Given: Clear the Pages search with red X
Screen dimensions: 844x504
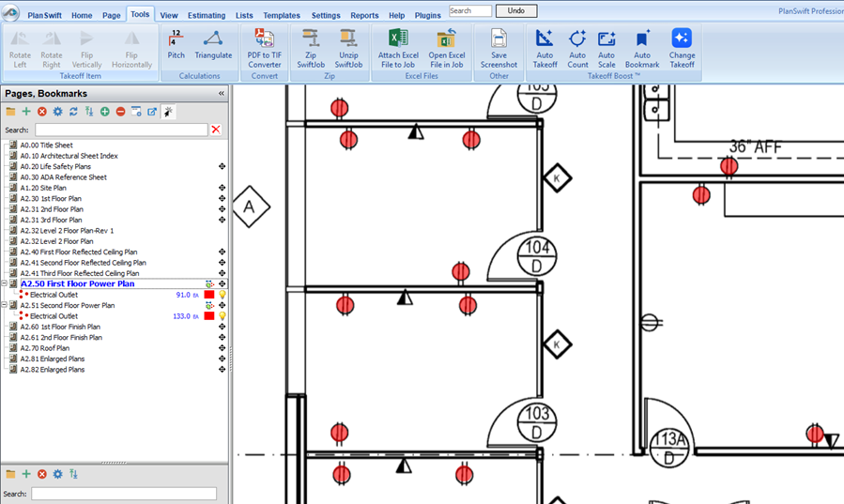Looking at the screenshot, I should point(216,130).
